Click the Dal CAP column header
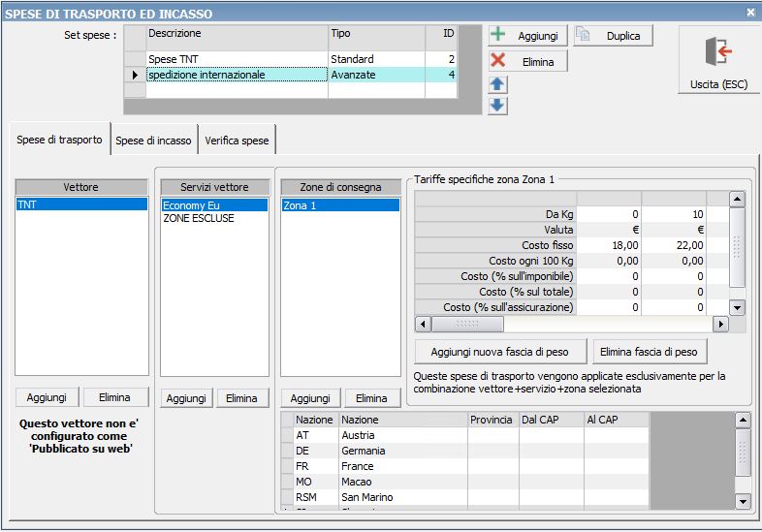 pyautogui.click(x=551, y=420)
